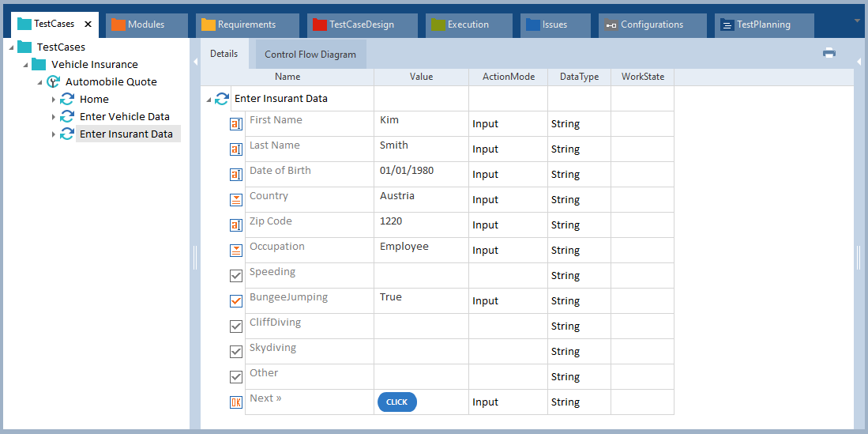This screenshot has width=868, height=434.
Task: Click the sync icon beside Enter Vehicle Data
Action: click(x=67, y=116)
